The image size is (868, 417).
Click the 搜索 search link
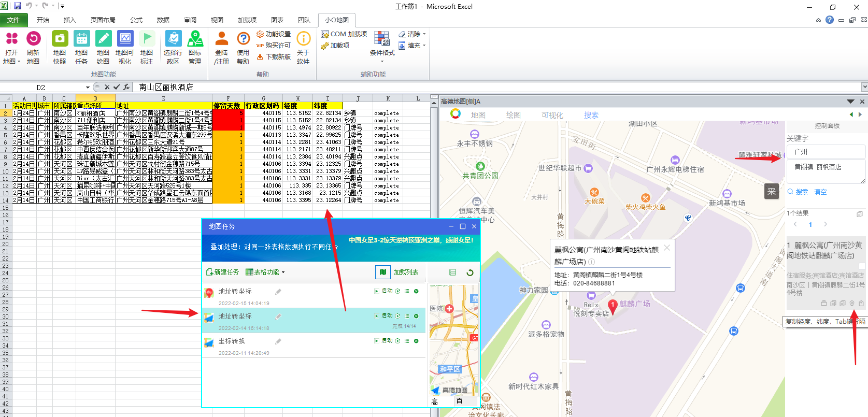tap(798, 192)
